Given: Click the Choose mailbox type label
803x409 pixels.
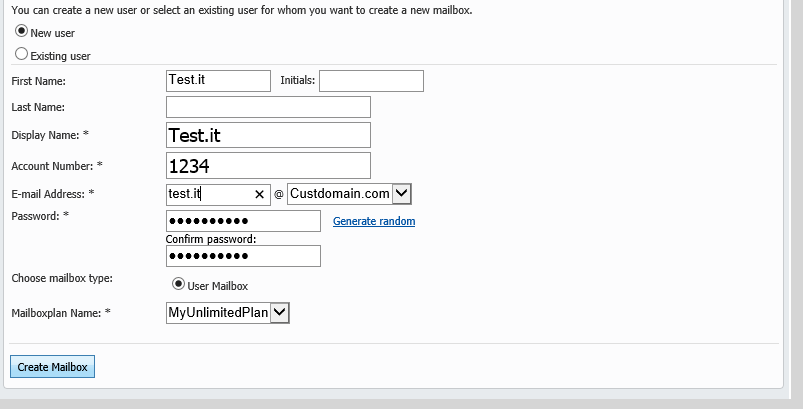Looking at the screenshot, I should click(62, 278).
